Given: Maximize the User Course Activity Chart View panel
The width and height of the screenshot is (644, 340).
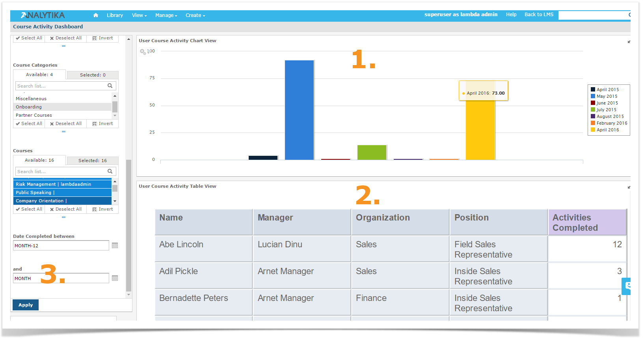Looking at the screenshot, I should tap(629, 42).
